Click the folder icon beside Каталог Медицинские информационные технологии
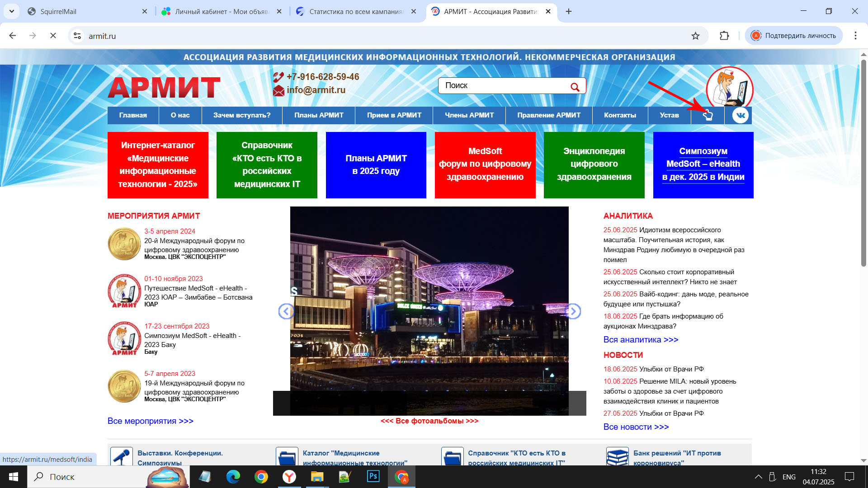868x488 pixels. point(287,456)
